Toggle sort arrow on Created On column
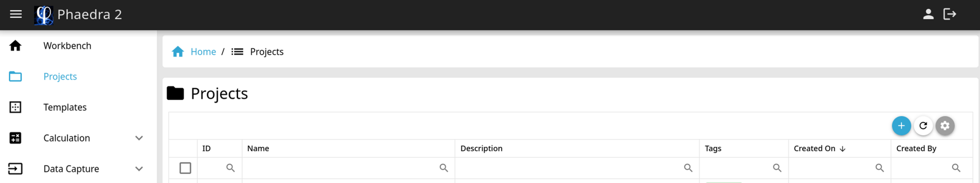 point(843,149)
